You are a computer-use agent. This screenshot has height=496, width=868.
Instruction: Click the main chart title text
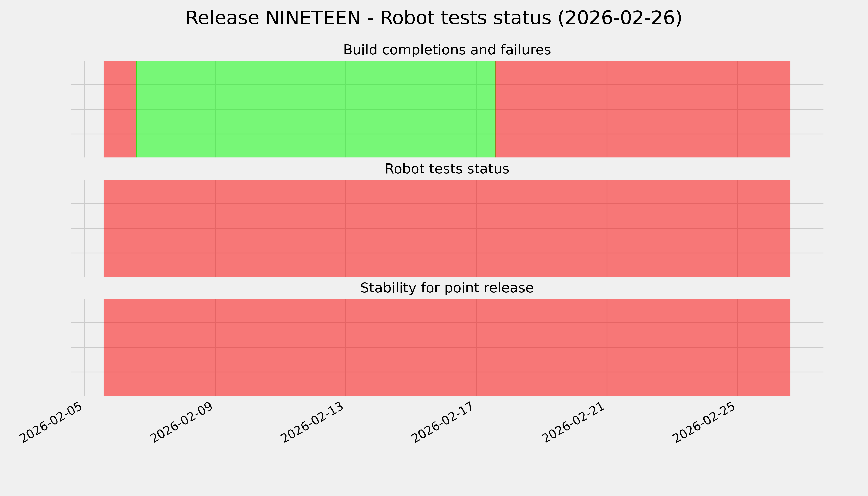coord(433,18)
